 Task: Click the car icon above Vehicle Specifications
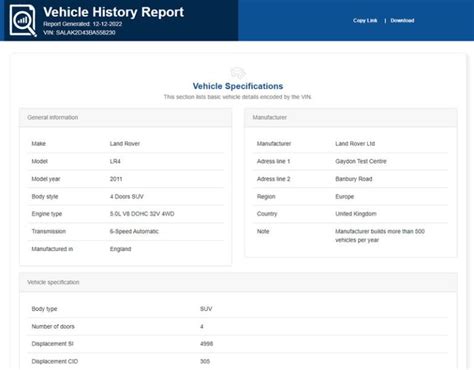pos(238,73)
